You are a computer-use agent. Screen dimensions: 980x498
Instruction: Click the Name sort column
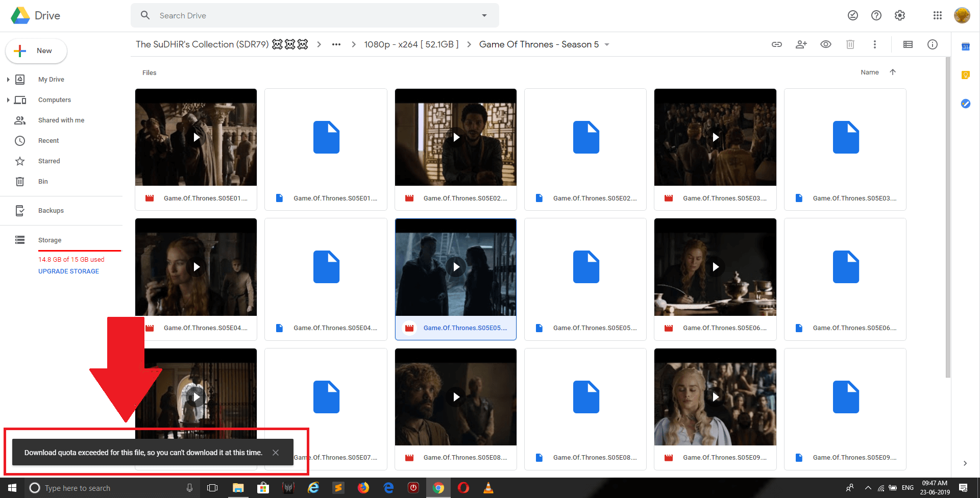point(870,72)
